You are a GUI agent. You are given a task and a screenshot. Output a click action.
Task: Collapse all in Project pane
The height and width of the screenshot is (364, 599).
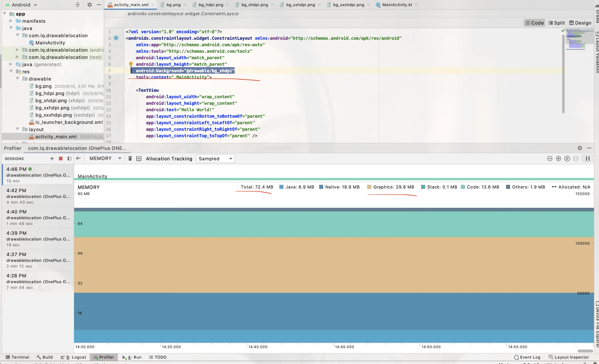pyautogui.click(x=78, y=5)
